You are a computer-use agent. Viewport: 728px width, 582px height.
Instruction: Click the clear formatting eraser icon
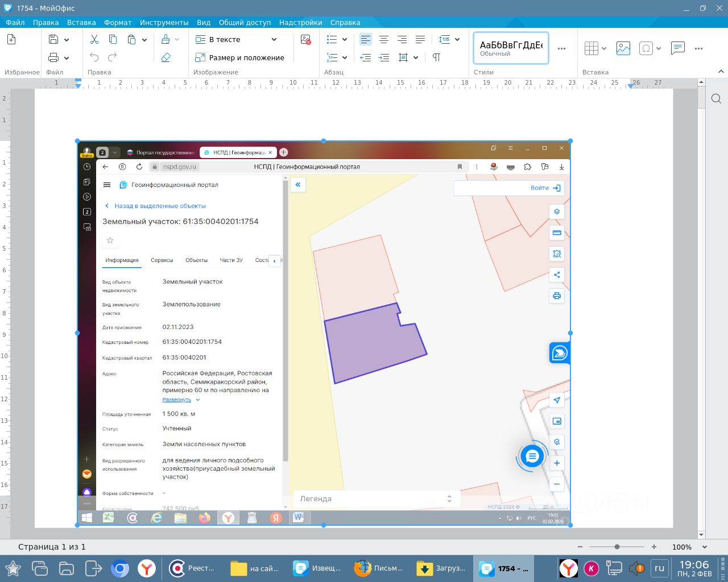click(166, 57)
